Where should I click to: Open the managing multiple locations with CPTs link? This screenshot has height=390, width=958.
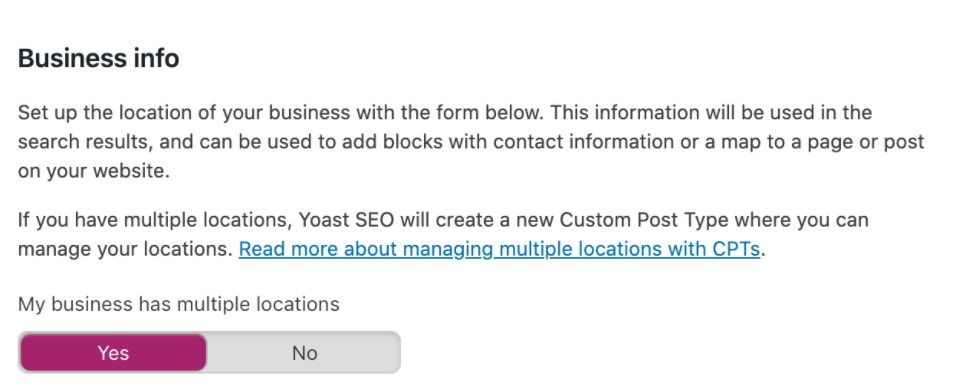(x=499, y=249)
